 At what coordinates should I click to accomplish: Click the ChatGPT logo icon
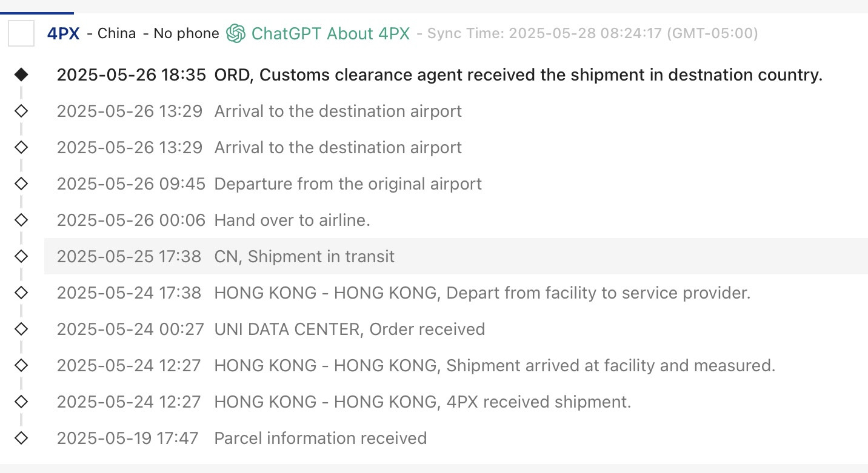point(236,33)
